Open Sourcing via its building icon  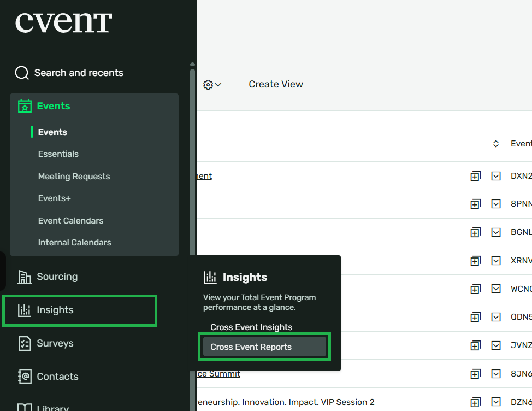tap(25, 277)
